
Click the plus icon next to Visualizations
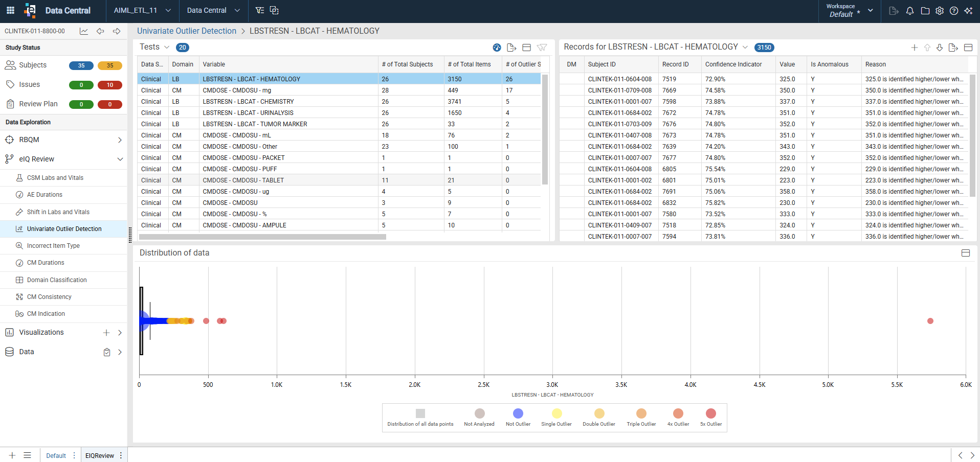click(x=106, y=333)
